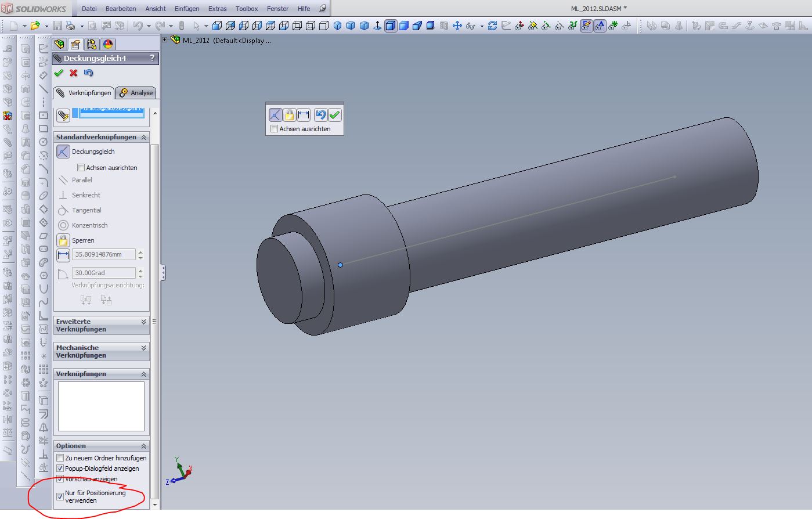Uncheck Nur für Positionierung verwenden

point(60,497)
